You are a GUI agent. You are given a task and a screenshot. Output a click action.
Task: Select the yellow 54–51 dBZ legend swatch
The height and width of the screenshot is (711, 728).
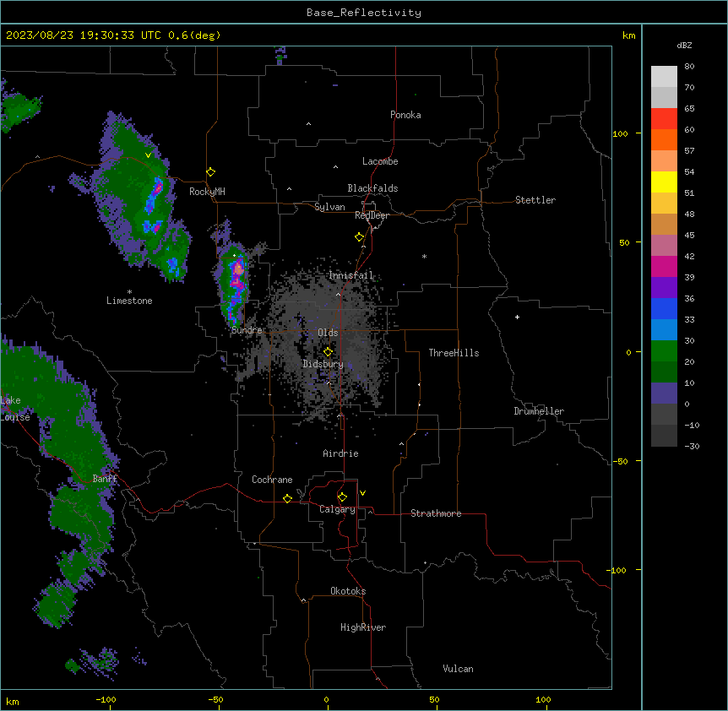tap(664, 182)
